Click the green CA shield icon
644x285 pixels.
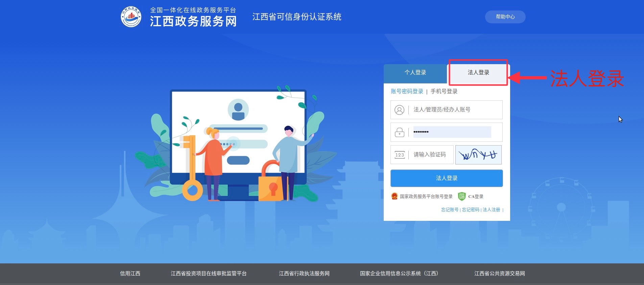point(461,196)
